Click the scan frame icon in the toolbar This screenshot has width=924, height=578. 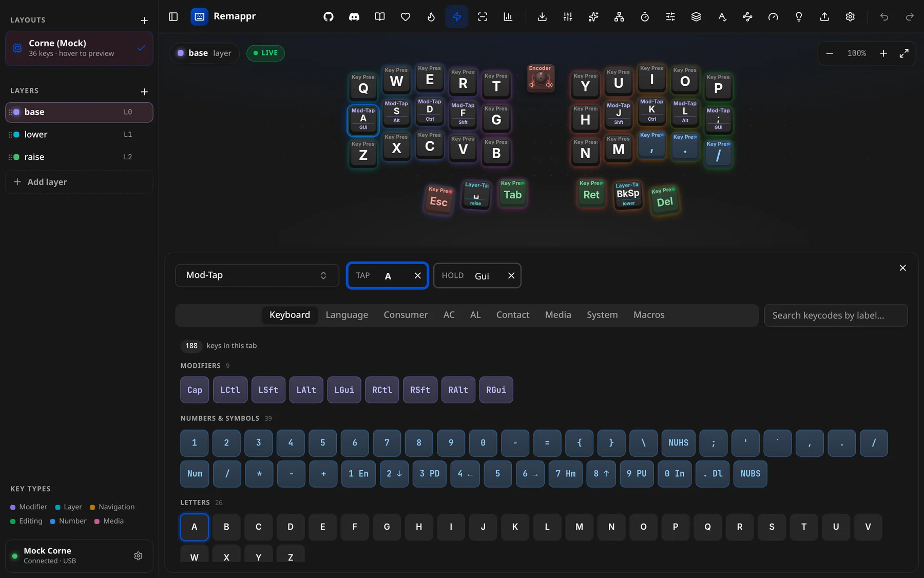point(483,17)
